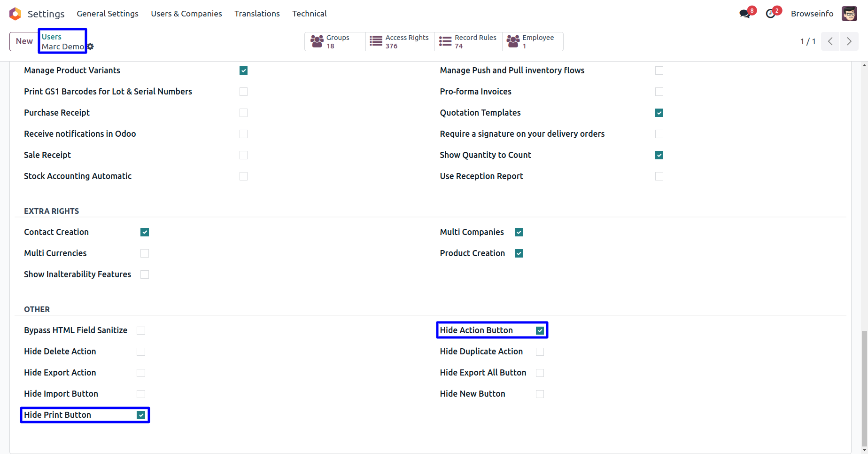The width and height of the screenshot is (868, 454).
Task: Click the New button
Action: (24, 41)
